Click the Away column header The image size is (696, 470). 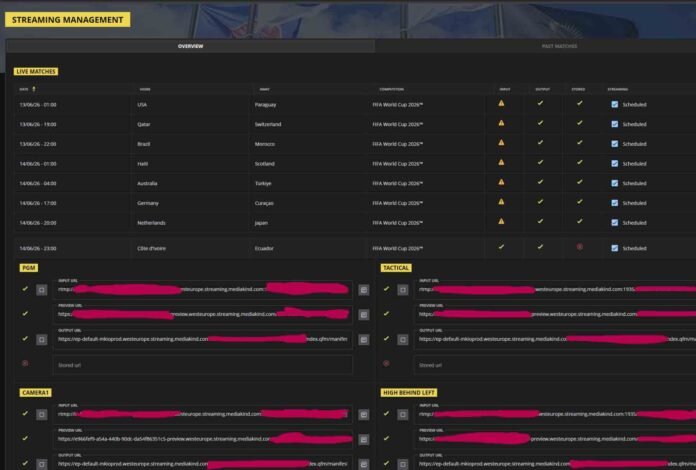click(x=265, y=89)
